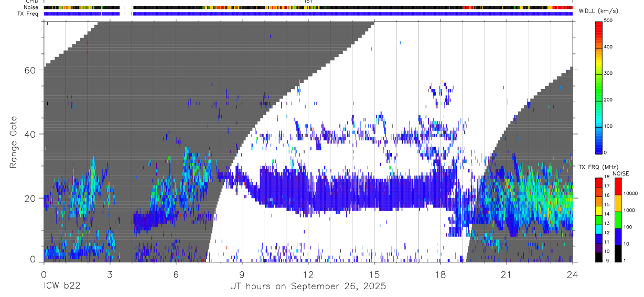Click the 'Noise' row label at top left
Image resolution: width=644 pixels, height=297 pixels.
pos(31,7)
